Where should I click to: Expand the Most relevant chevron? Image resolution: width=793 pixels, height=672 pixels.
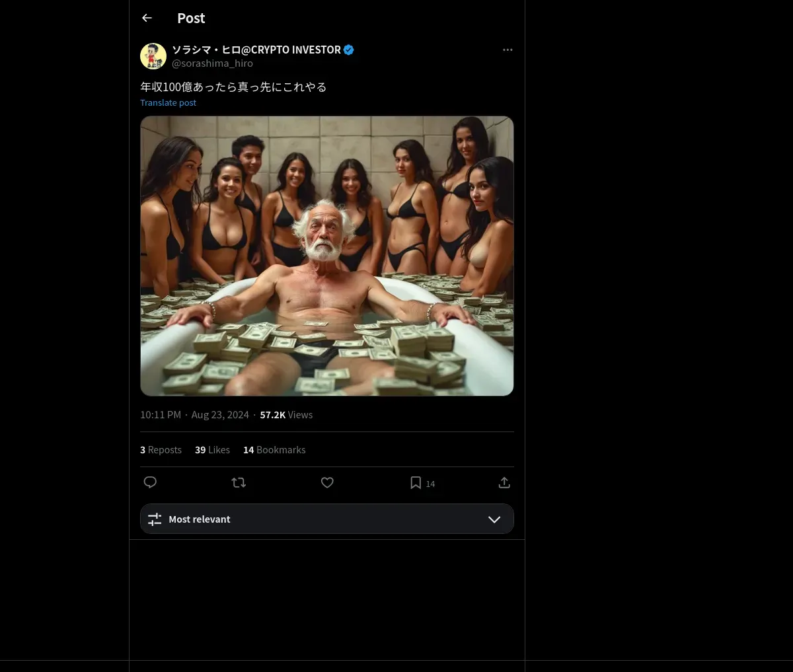(494, 519)
